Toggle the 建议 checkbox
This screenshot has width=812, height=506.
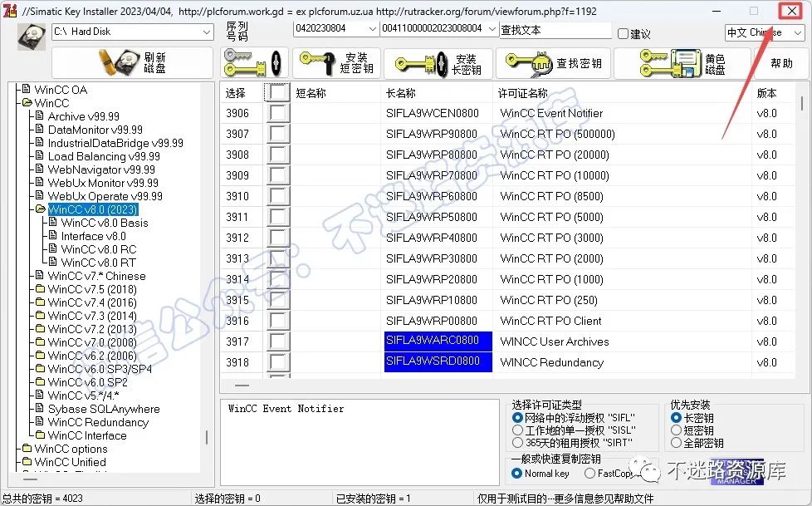coord(623,34)
